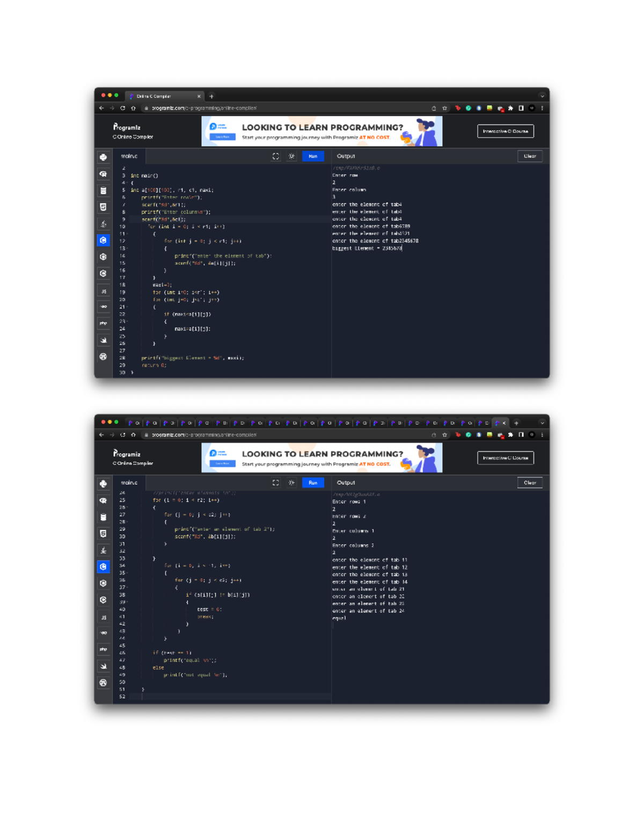Click the Programiz banner ad in the multi-tab window
Image resolution: width=644 pixels, height=834 pixels.
click(x=322, y=458)
